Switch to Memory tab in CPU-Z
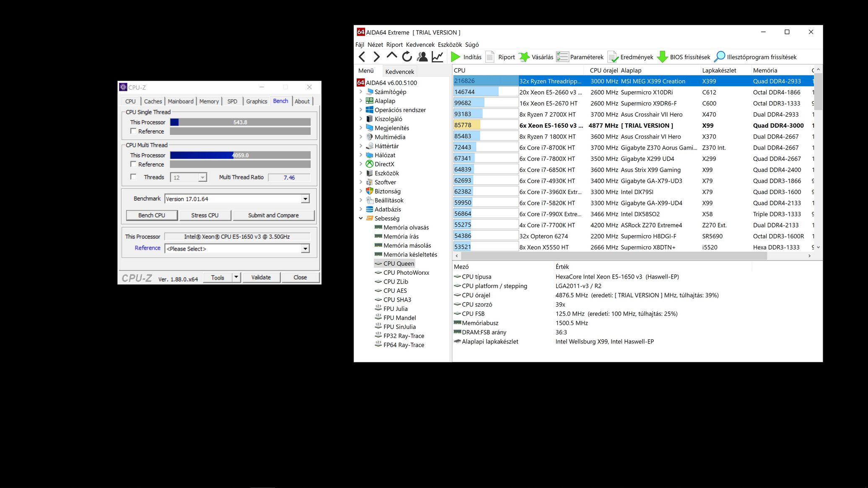Viewport: 868px width, 488px height. [209, 101]
